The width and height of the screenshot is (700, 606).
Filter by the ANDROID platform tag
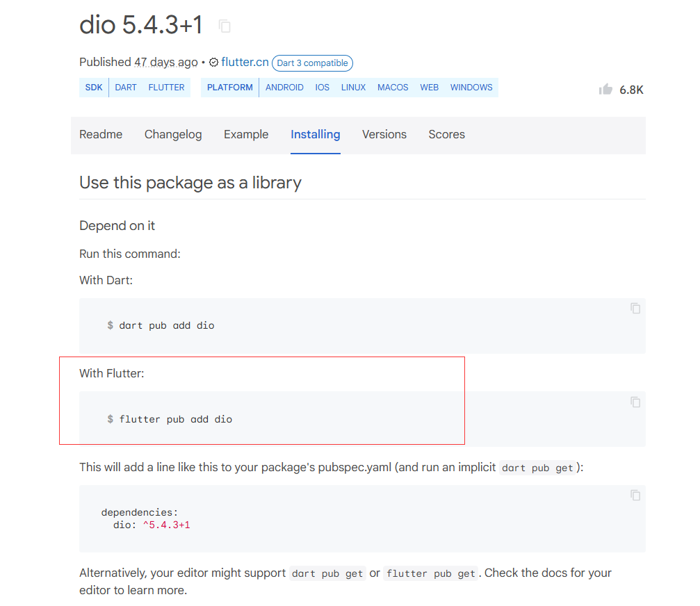tap(284, 88)
